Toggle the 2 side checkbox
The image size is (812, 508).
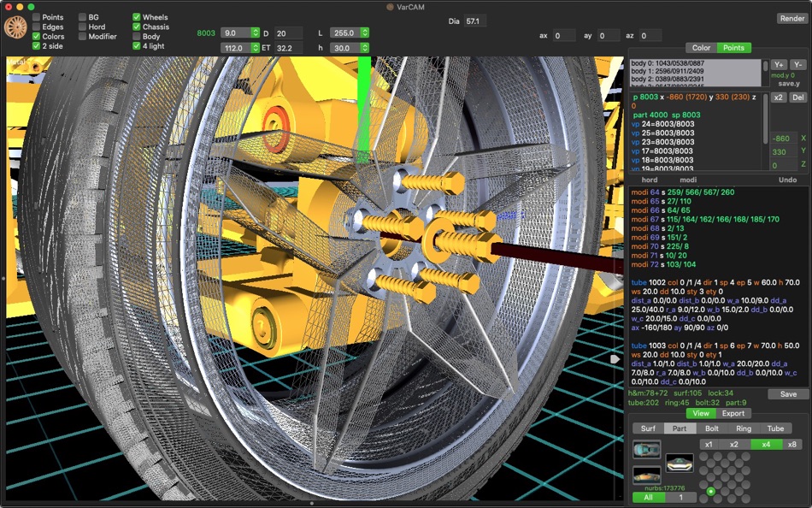(x=36, y=45)
